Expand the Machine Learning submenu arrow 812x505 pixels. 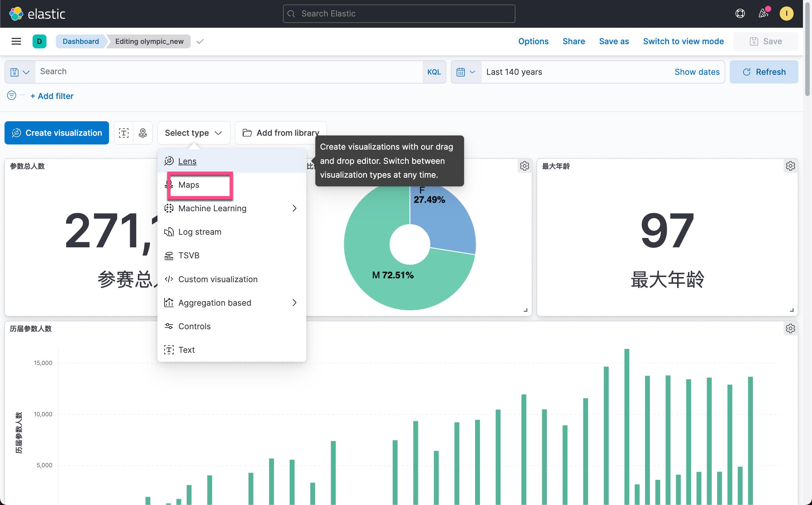[x=294, y=208]
